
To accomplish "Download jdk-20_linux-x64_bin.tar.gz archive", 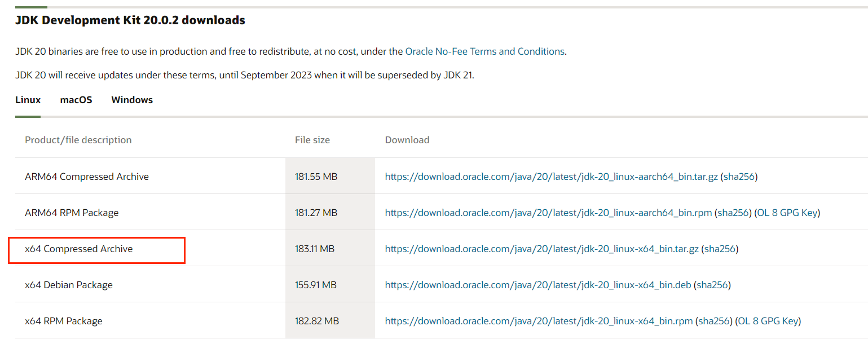I will [542, 249].
